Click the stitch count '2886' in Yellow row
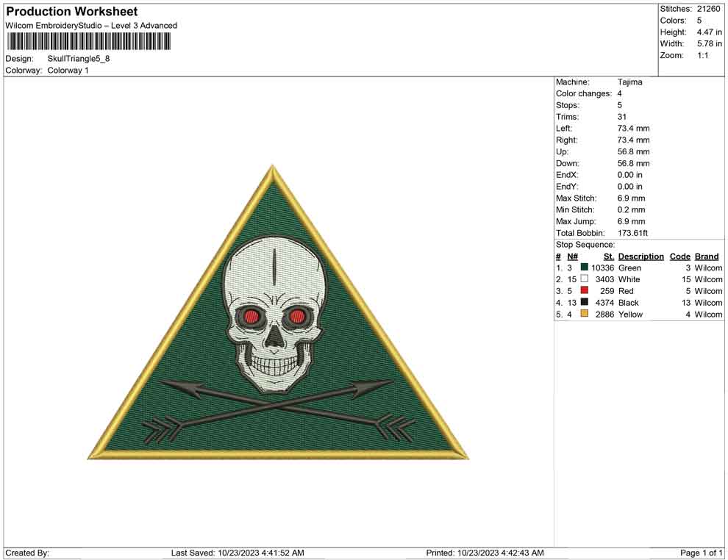 coord(604,314)
